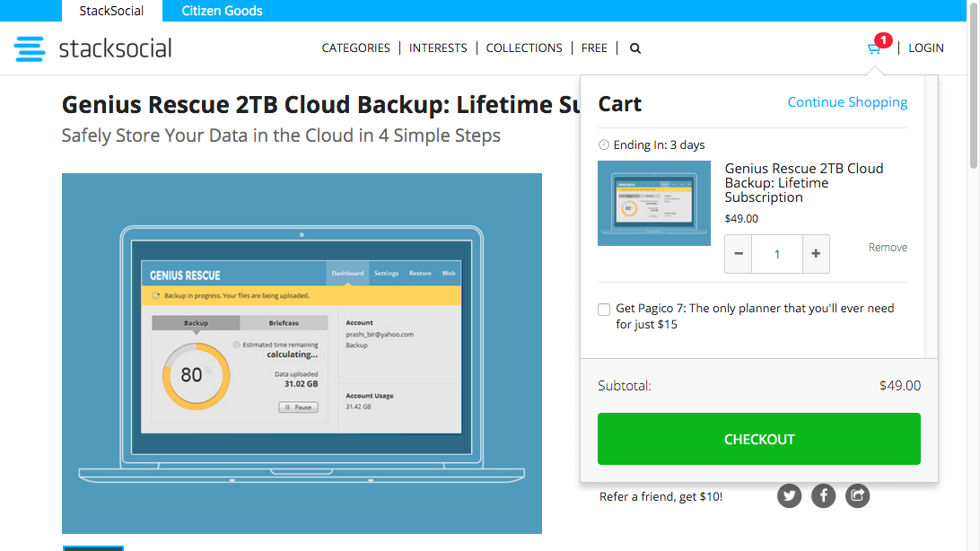Open the LOGIN link
Screen dimensions: 980x551
925,48
